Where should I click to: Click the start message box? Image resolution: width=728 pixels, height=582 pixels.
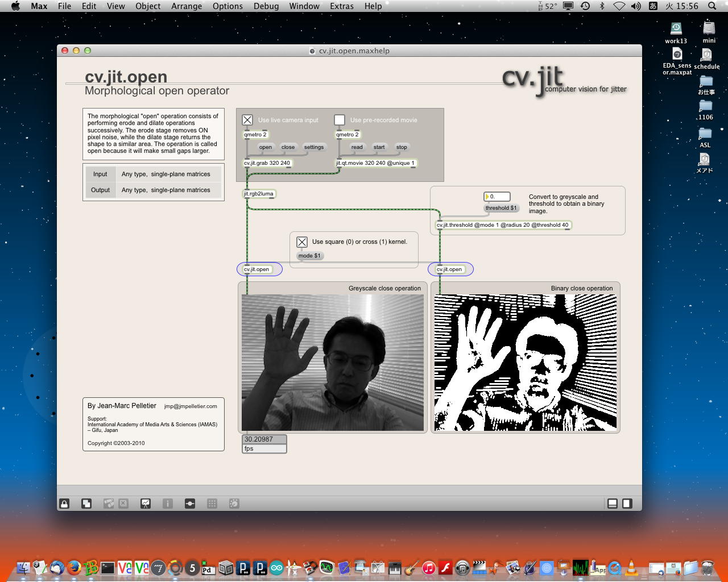pos(379,147)
